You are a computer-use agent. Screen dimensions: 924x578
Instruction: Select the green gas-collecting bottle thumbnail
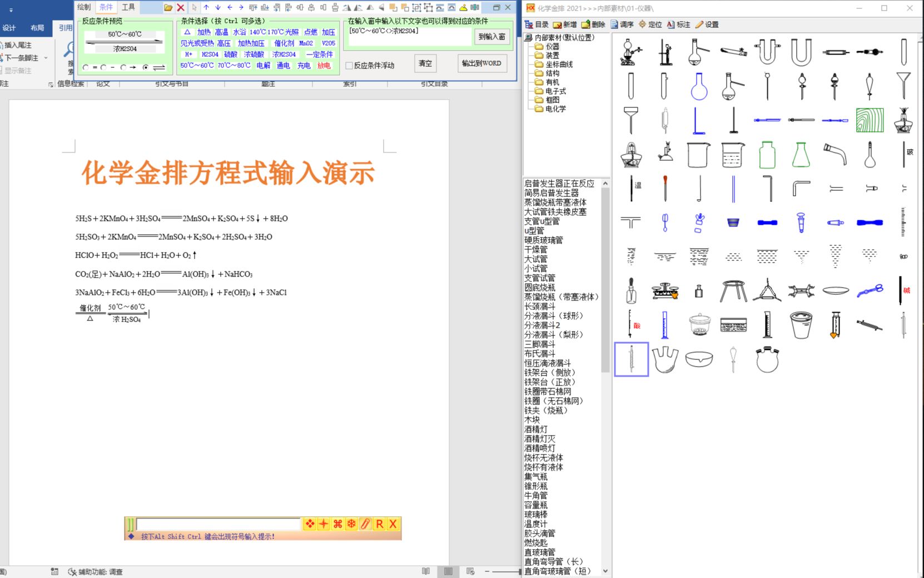pos(767,155)
